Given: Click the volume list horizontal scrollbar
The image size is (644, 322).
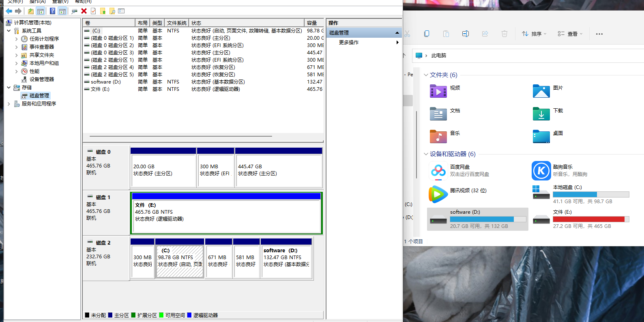Looking at the screenshot, I should (181, 136).
